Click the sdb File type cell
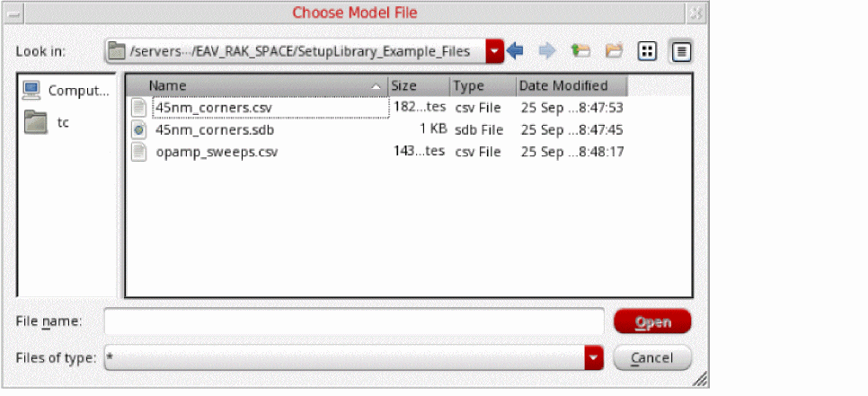Screen dimensions: 868x396 coord(479,130)
